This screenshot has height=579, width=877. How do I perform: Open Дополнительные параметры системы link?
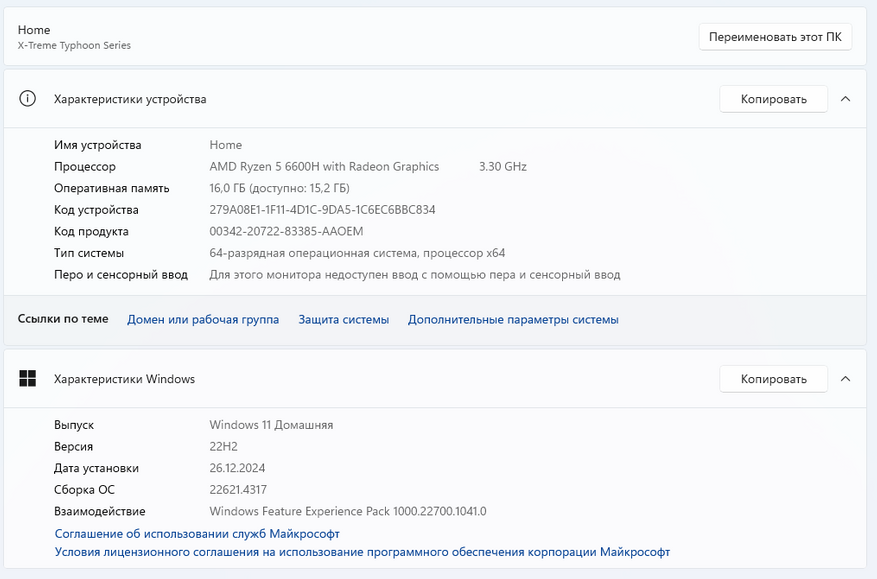(x=513, y=320)
